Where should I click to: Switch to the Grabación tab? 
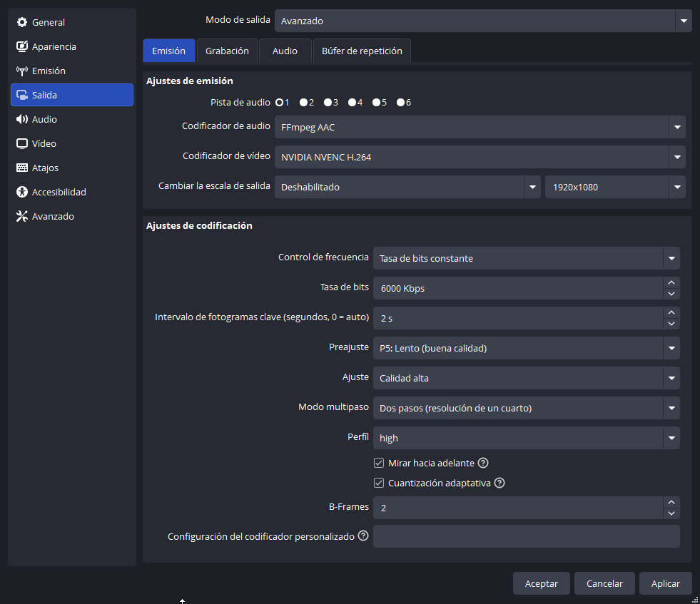(x=227, y=51)
